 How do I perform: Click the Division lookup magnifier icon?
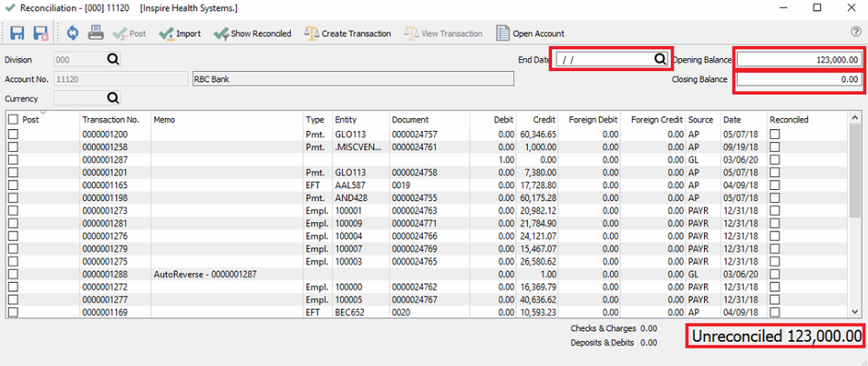click(113, 60)
